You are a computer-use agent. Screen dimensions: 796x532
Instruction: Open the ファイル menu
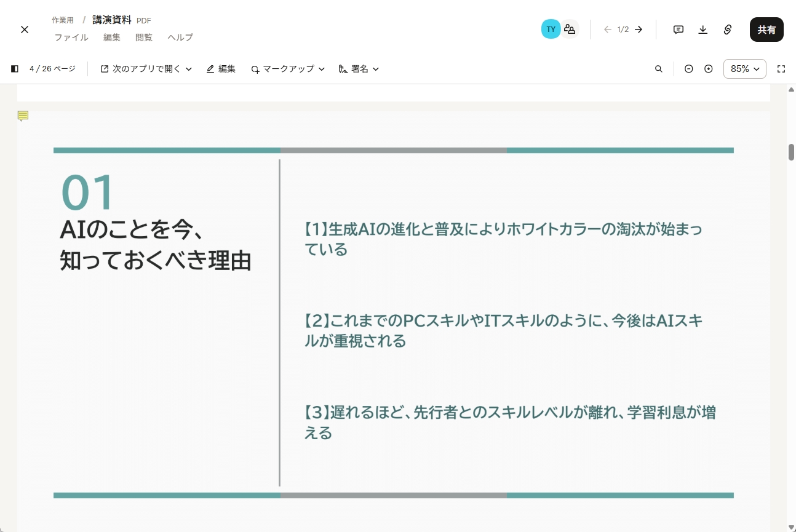coord(71,38)
